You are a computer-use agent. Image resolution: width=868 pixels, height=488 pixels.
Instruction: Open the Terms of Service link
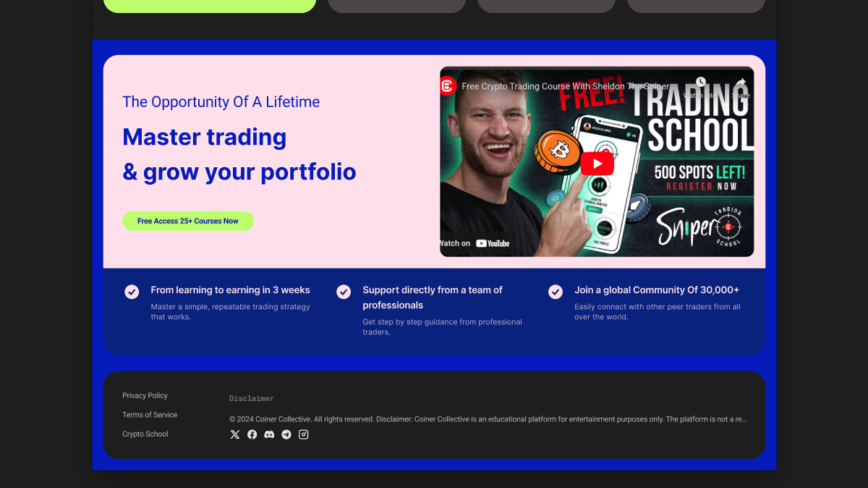pyautogui.click(x=150, y=415)
